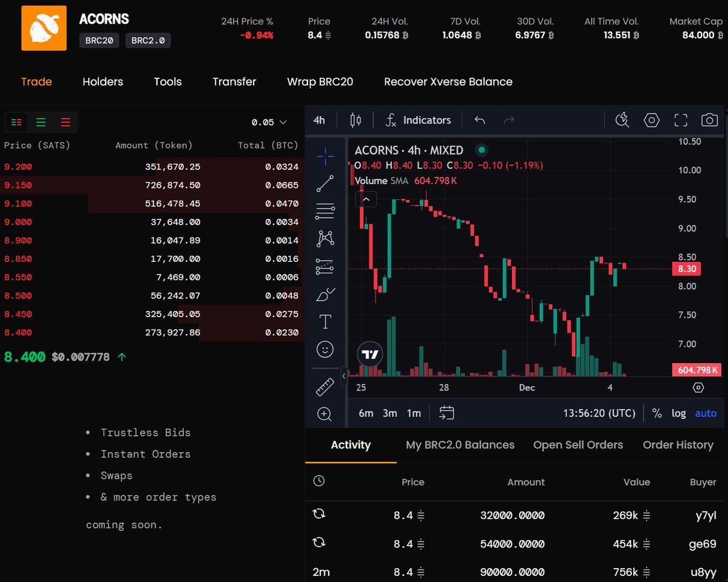The image size is (728, 582).
Task: Collapse the drawing toolbar side handle
Action: [344, 376]
